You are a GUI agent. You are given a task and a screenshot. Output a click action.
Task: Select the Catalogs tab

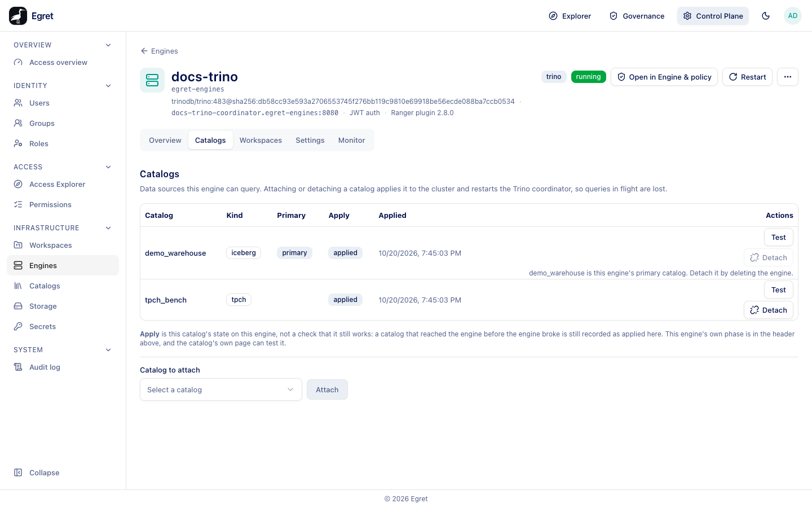210,141
